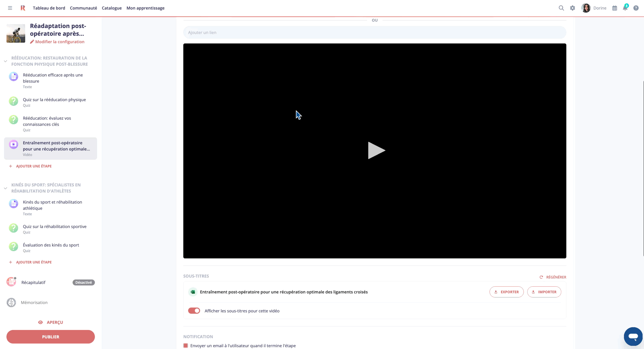Go to the Catalogue menu item

[112, 8]
